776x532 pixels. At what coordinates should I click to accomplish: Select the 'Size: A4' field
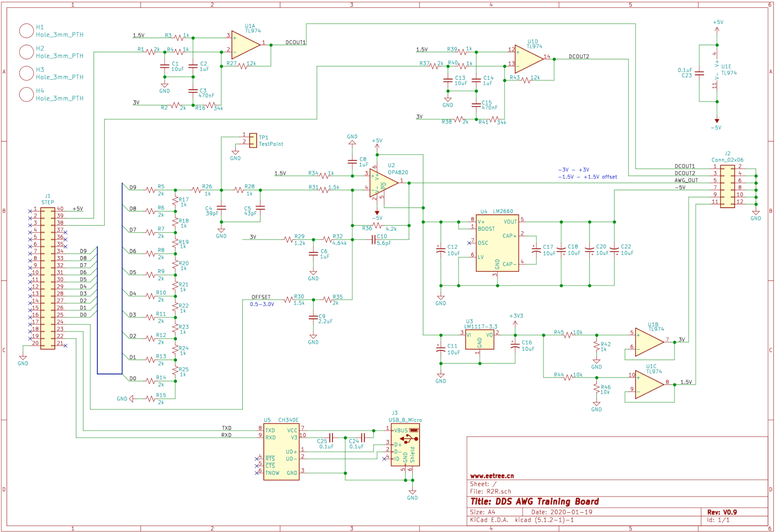point(483,512)
